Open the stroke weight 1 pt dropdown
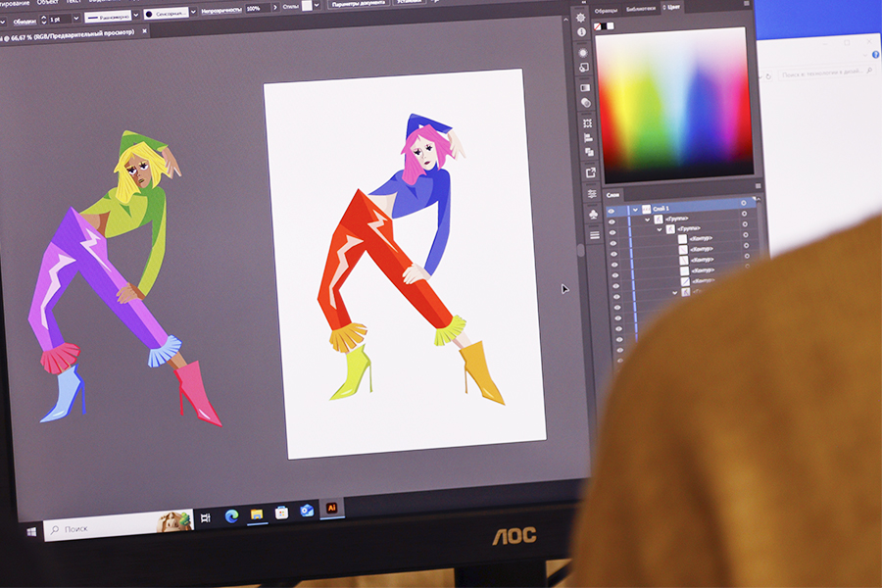Image resolution: width=882 pixels, height=588 pixels. click(77, 19)
